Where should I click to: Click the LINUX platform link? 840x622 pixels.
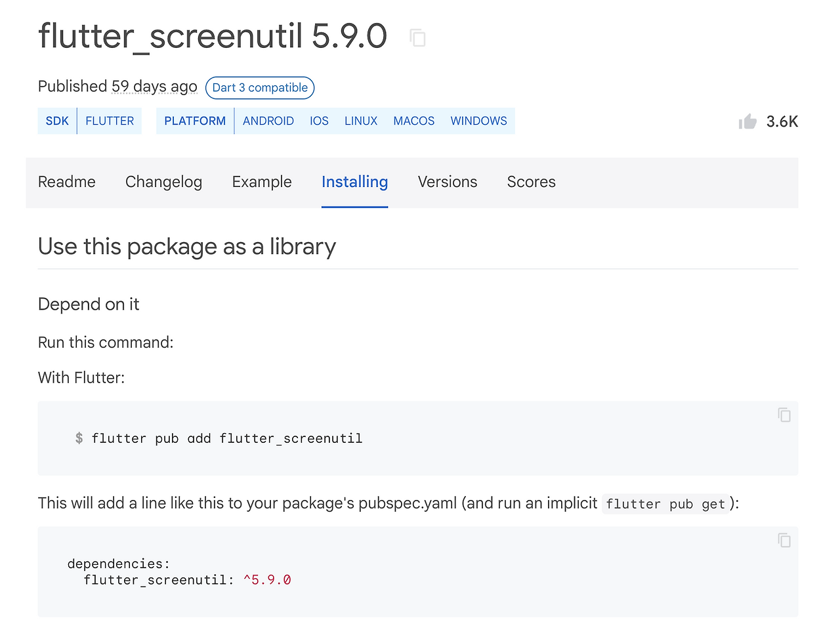(x=360, y=121)
